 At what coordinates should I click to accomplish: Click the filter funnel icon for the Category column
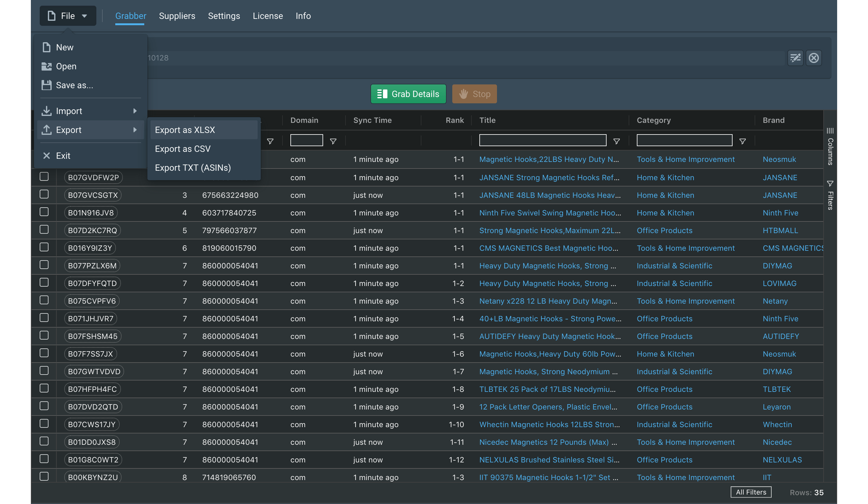tap(743, 141)
